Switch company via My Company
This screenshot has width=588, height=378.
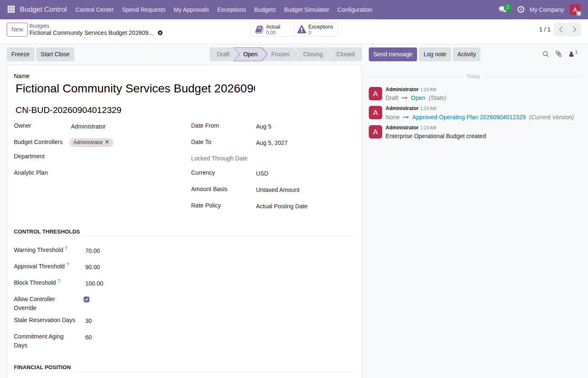(547, 10)
